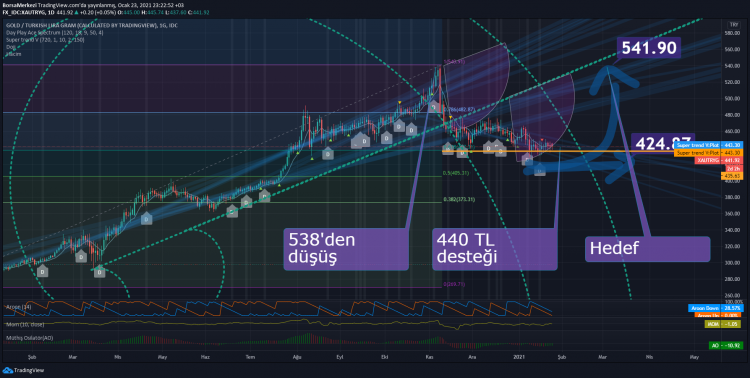Screen dimensions: 750x378
Task: Click the 2021 year label on time axis
Action: [x=519, y=357]
